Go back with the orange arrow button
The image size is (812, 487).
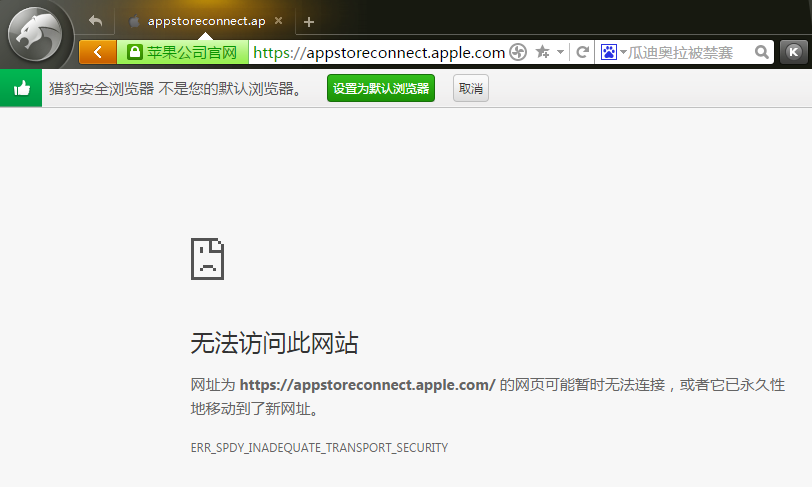[x=98, y=52]
